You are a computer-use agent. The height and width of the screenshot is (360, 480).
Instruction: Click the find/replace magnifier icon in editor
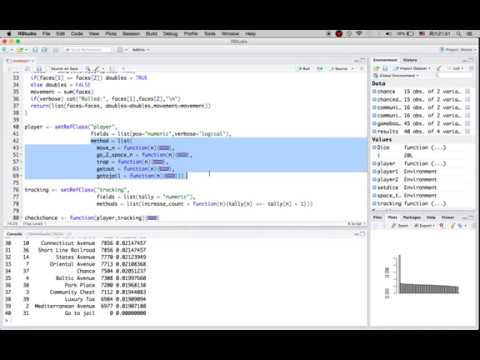[x=88, y=69]
